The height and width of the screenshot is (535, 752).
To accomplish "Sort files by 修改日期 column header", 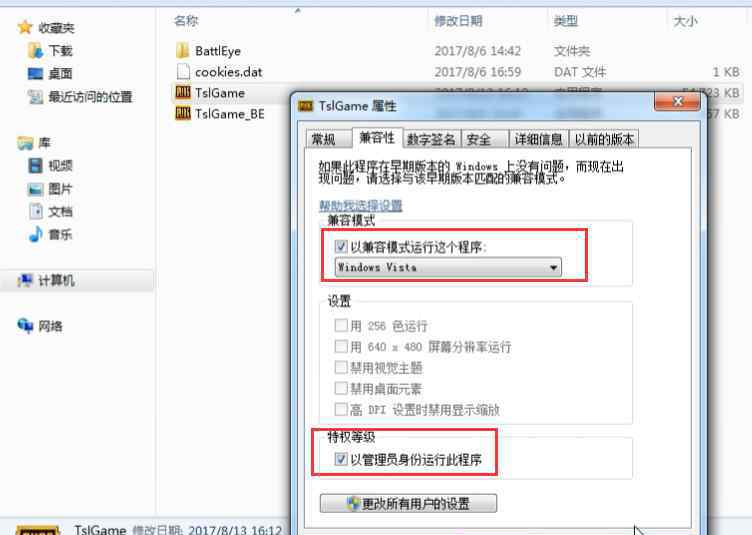I will pos(458,21).
